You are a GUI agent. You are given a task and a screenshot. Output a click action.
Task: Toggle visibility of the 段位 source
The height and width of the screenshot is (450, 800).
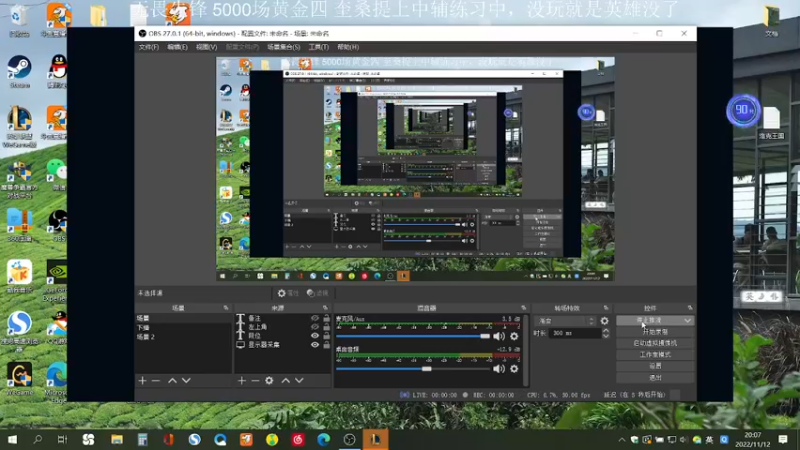pos(315,336)
